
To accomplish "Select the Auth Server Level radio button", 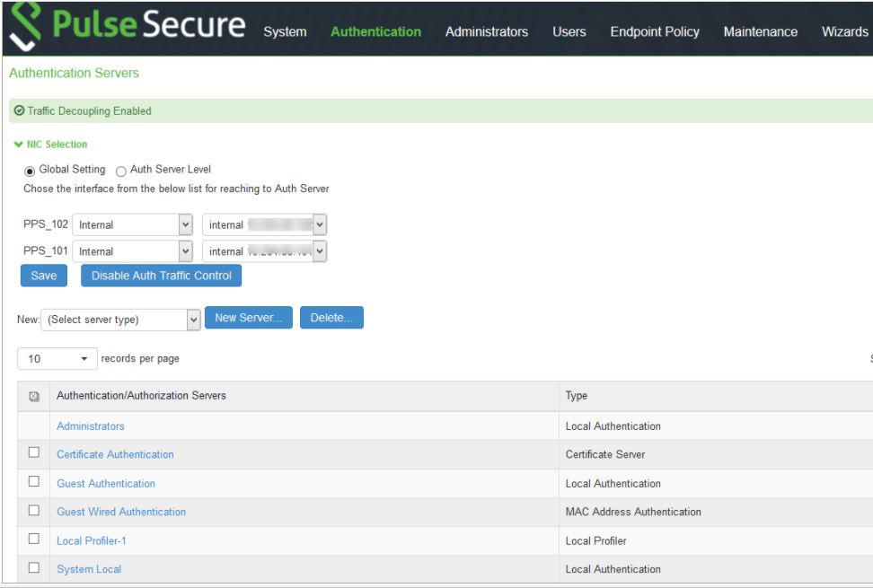I will [121, 170].
